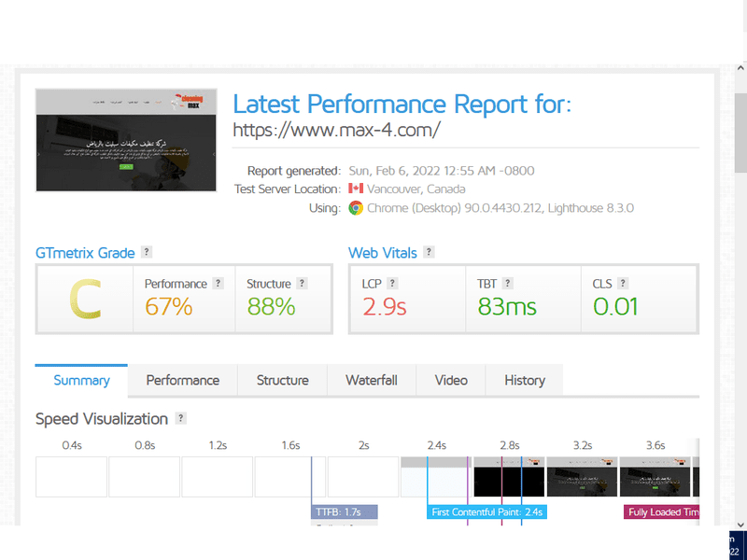The height and width of the screenshot is (560, 747).
Task: Click the question mark next to LCP
Action: coord(392,284)
